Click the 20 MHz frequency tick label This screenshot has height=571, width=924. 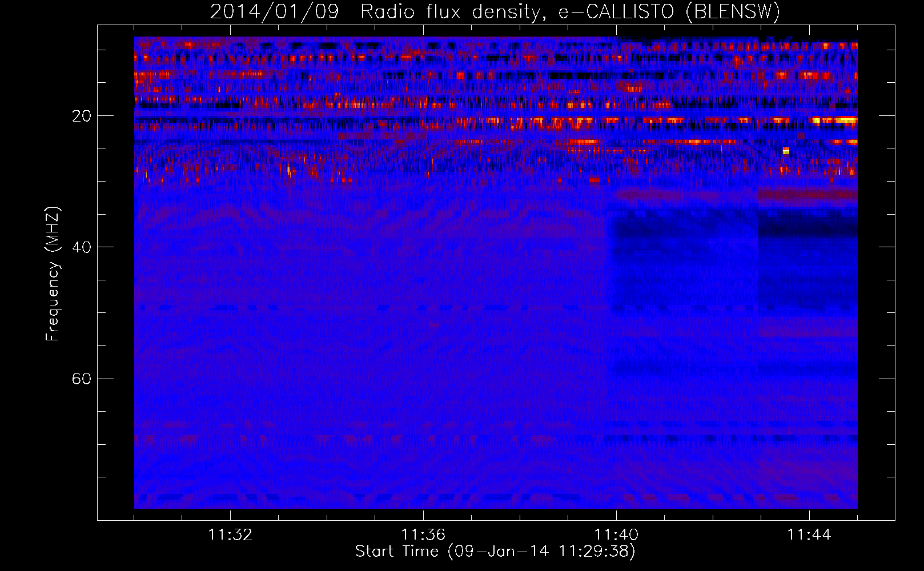[81, 116]
